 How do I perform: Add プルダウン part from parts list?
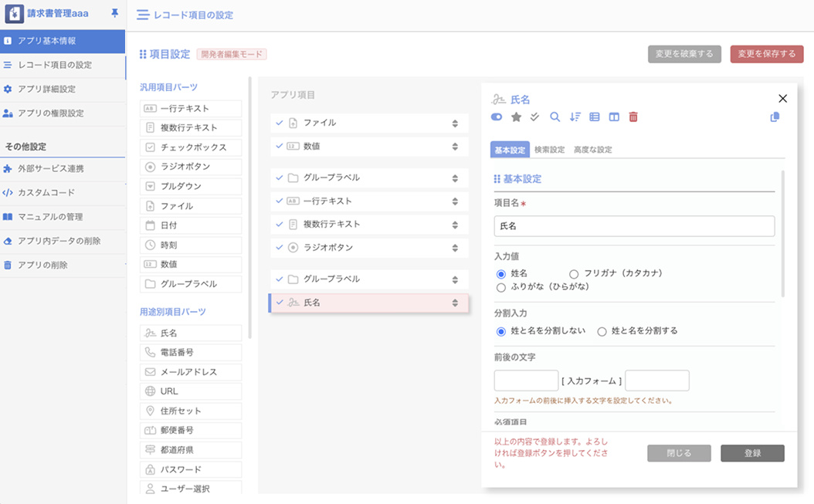(x=191, y=186)
